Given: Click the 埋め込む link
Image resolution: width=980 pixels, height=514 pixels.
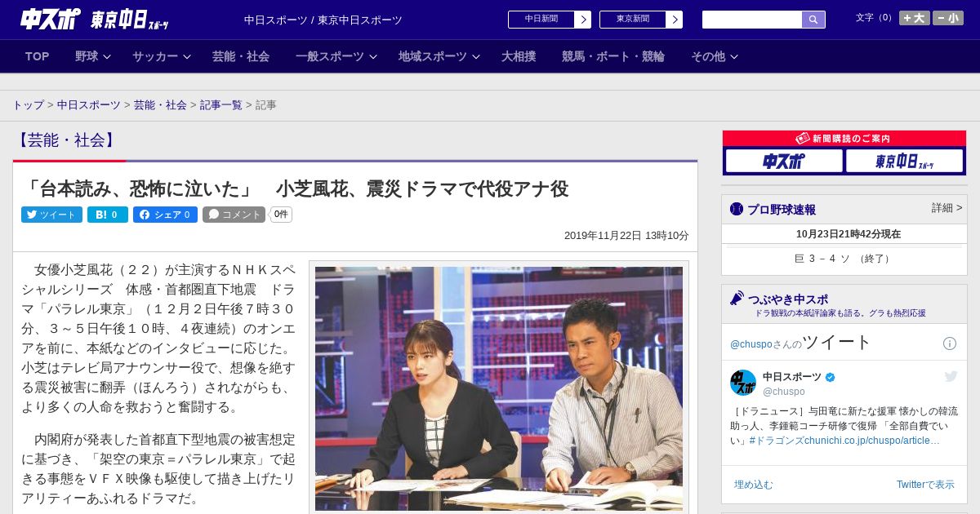Looking at the screenshot, I should pyautogui.click(x=753, y=485).
